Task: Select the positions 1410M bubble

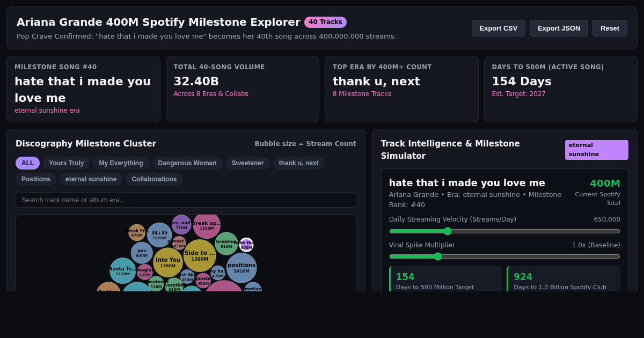Action: coord(241,268)
